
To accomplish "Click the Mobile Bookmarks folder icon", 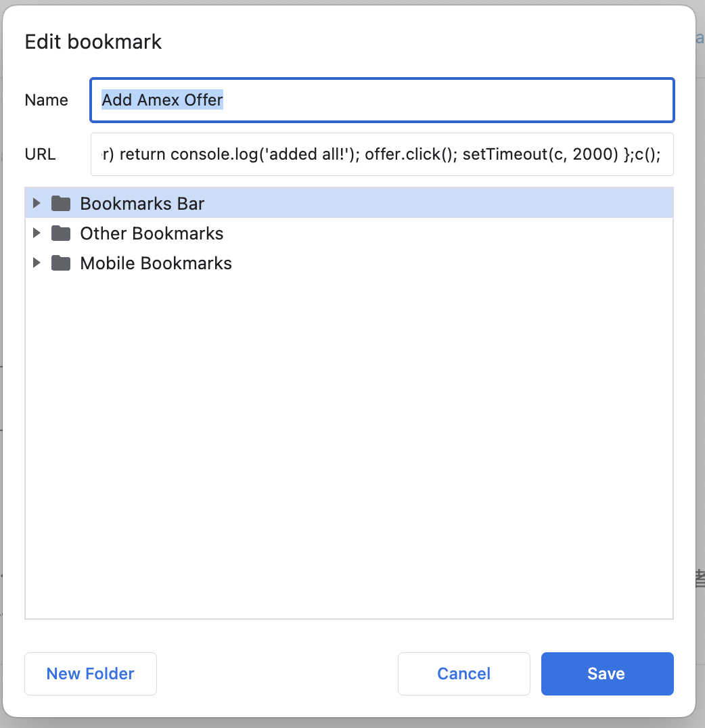I will (61, 263).
